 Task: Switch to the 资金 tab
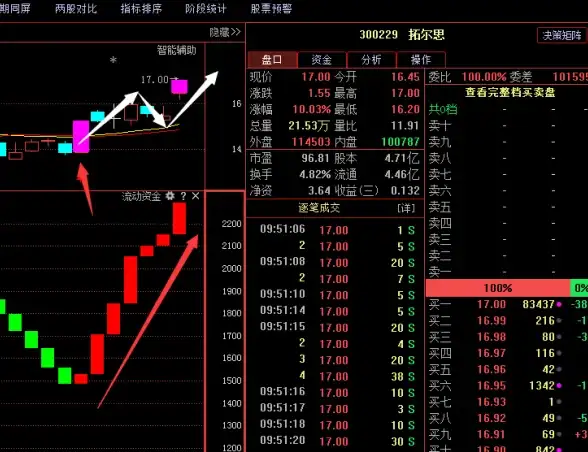(322, 60)
